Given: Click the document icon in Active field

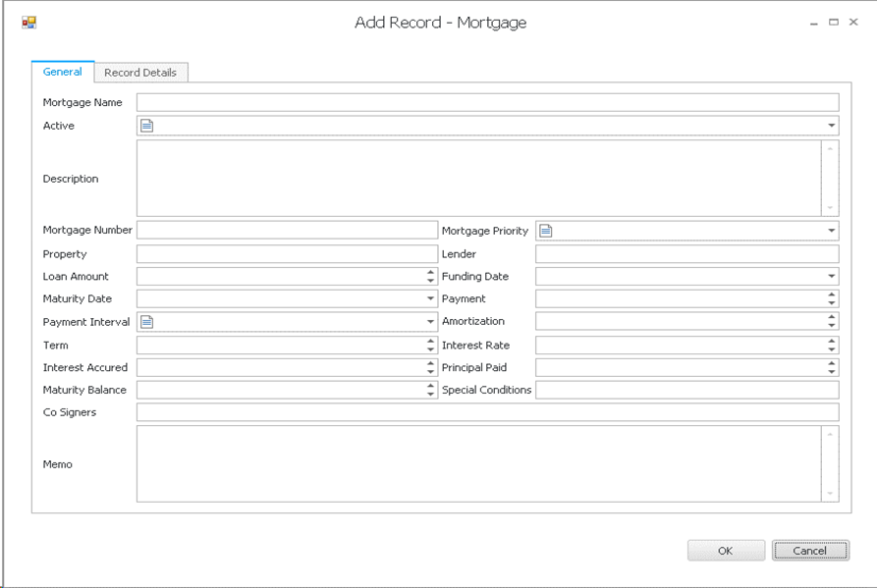Looking at the screenshot, I should click(x=147, y=126).
